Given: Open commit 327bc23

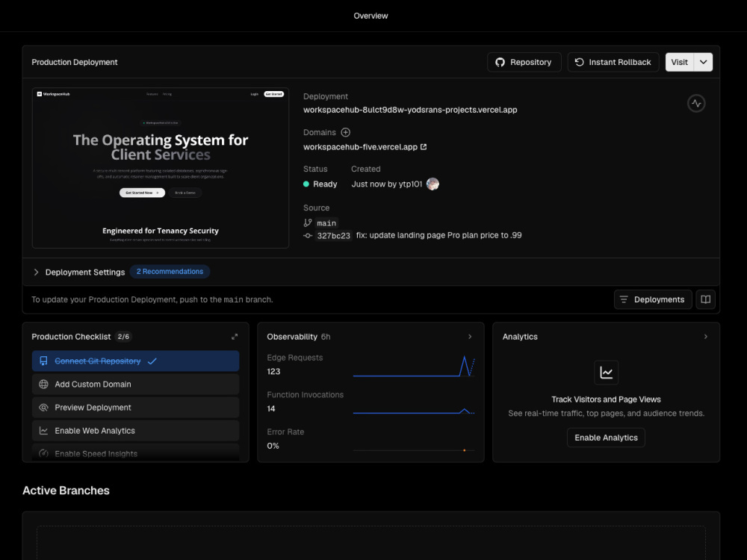Looking at the screenshot, I should [x=333, y=236].
